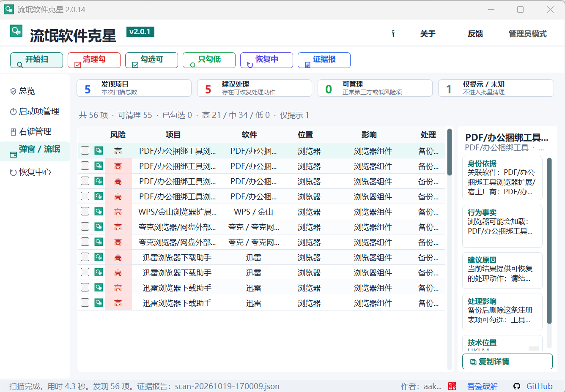Screen dimensions: 565x392
Task: Check the second PDF/办公捆绑工具 row checkbox
Action: pos(85,166)
